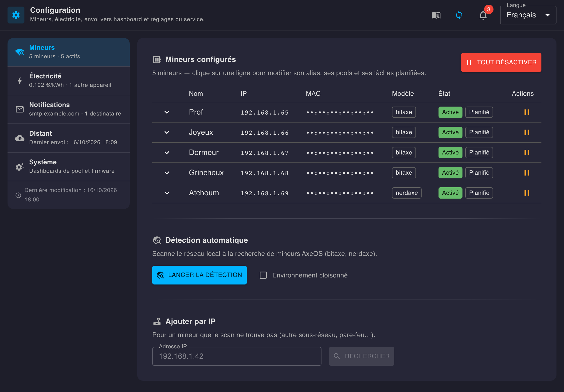Click the Modèle column header
This screenshot has width=564, height=392.
click(403, 93)
